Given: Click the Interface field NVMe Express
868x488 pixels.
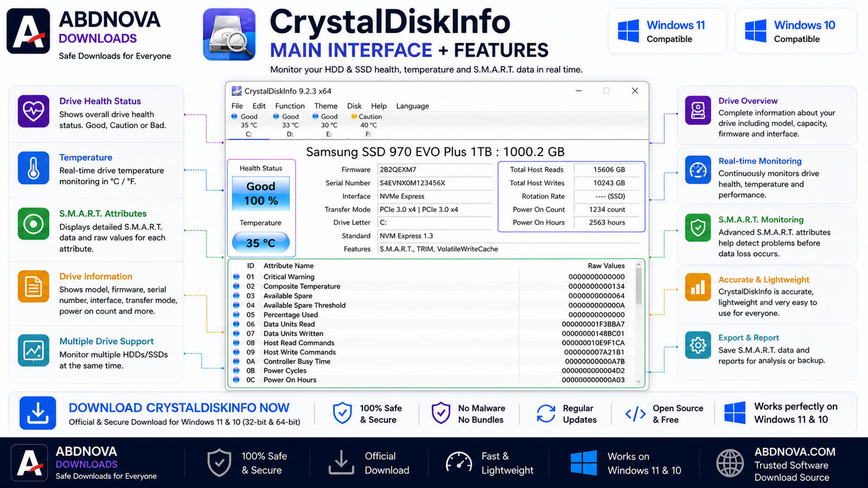Looking at the screenshot, I should [435, 196].
